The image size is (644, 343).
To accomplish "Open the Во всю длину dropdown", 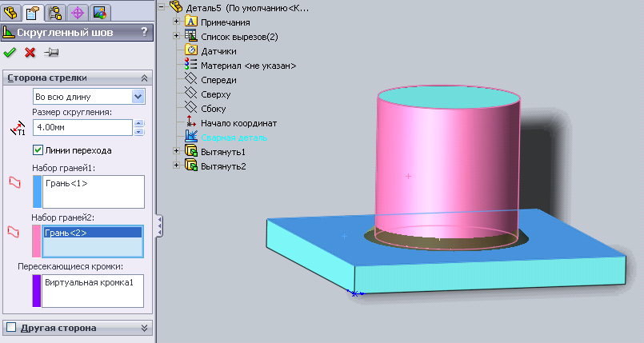I will (138, 97).
